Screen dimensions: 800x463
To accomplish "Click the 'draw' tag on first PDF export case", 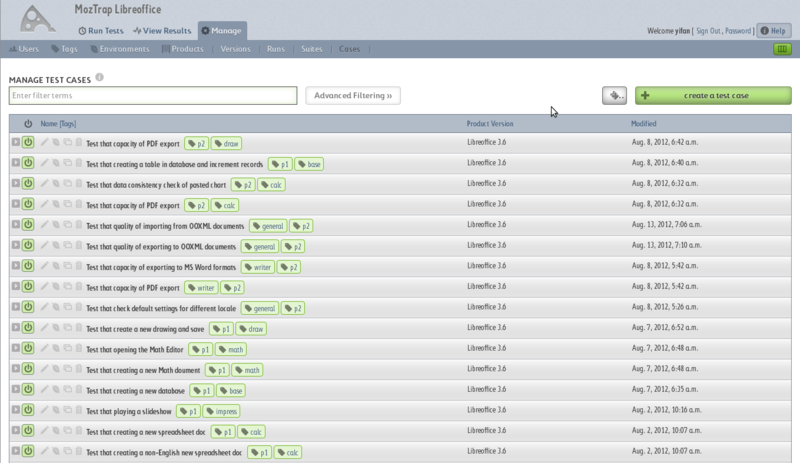I will (226, 143).
